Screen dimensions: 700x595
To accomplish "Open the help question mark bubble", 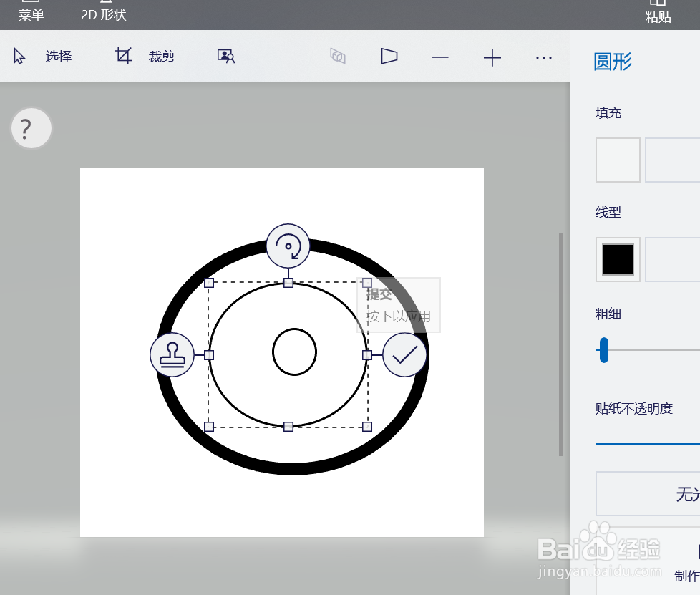I will click(x=31, y=128).
